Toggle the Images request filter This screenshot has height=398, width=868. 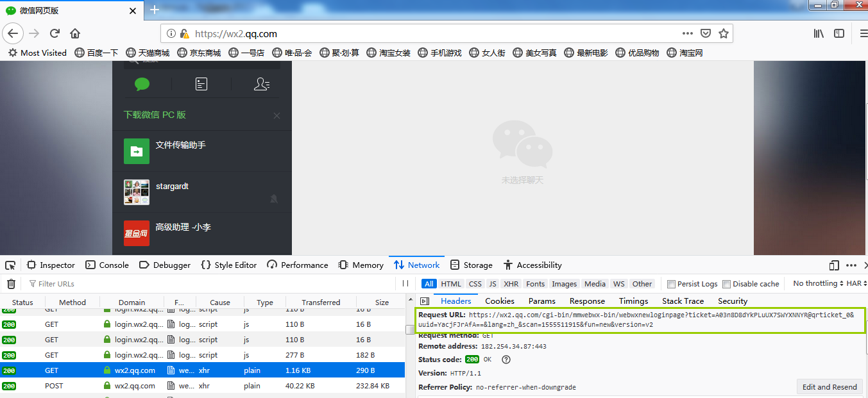pyautogui.click(x=564, y=284)
